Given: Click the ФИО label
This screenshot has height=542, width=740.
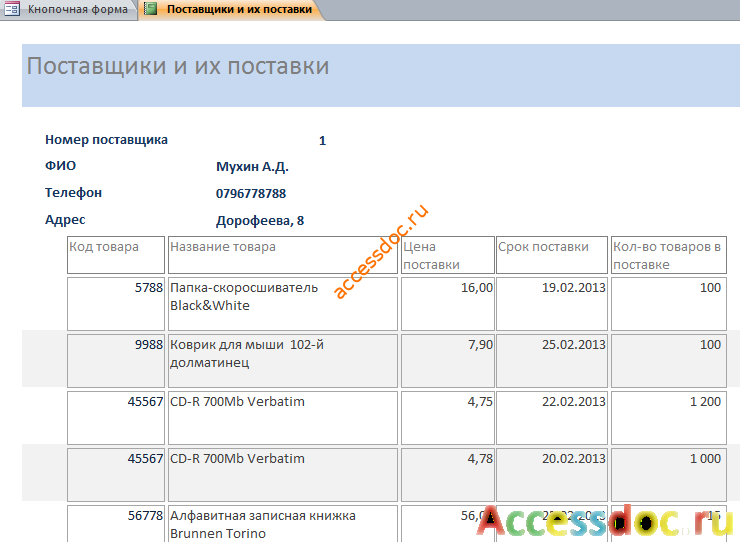Looking at the screenshot, I should coord(60,166).
